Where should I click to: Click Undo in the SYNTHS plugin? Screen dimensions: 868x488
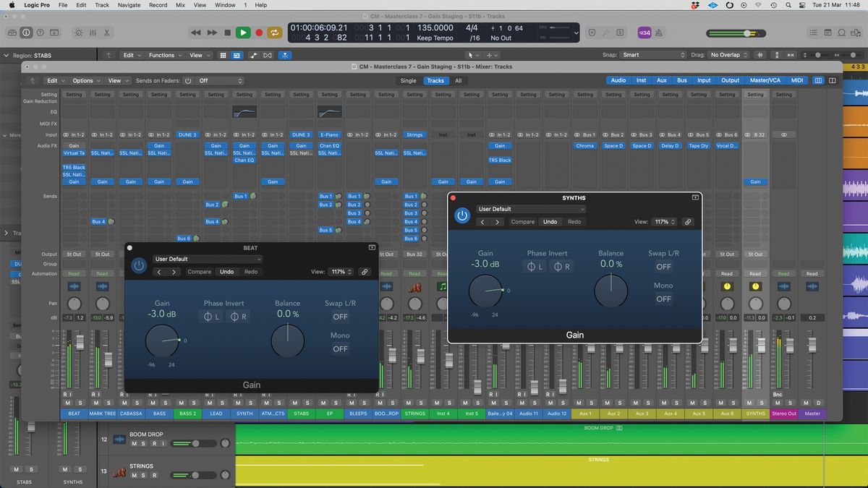coord(550,221)
